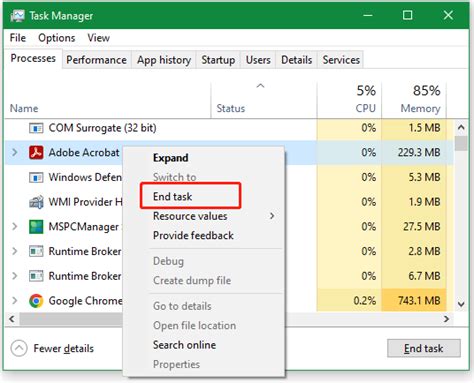Click the Google Chrome icon

pyautogui.click(x=36, y=301)
